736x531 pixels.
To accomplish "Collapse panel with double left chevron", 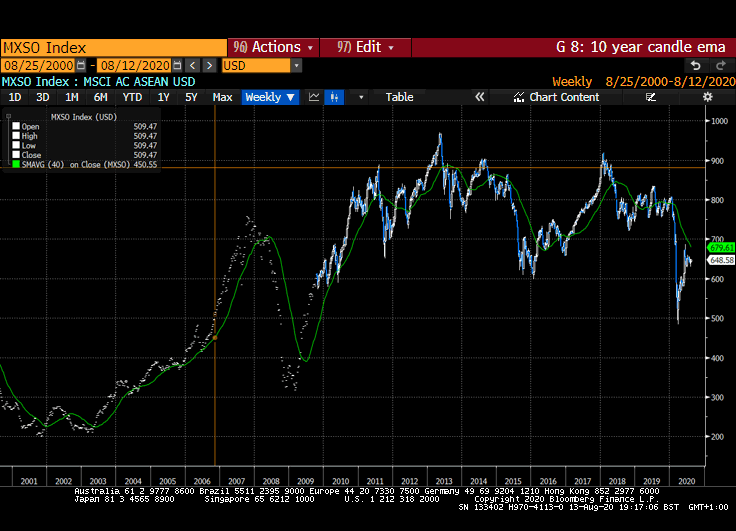I will point(479,97).
